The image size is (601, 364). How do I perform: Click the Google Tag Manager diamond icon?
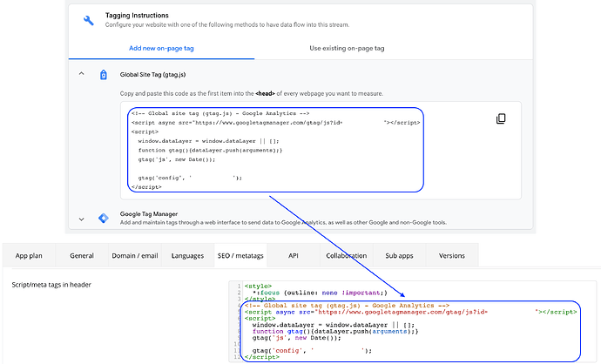point(104,218)
